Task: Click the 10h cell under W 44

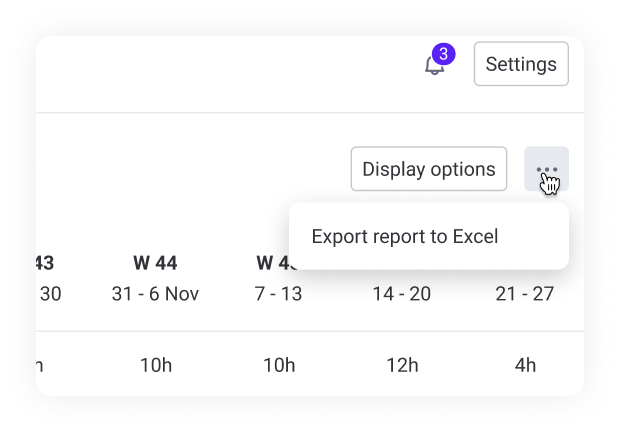Action: click(x=155, y=365)
